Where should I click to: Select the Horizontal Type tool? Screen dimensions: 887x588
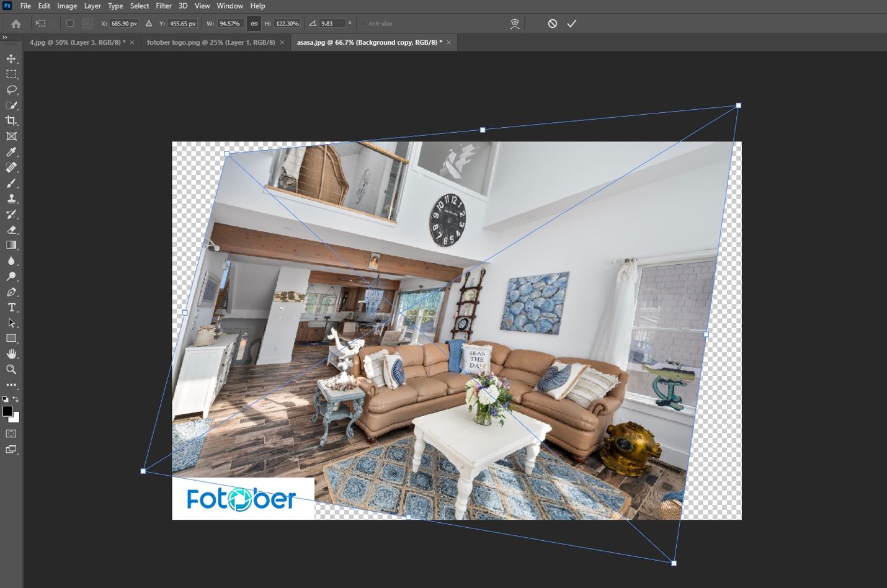pyautogui.click(x=11, y=308)
